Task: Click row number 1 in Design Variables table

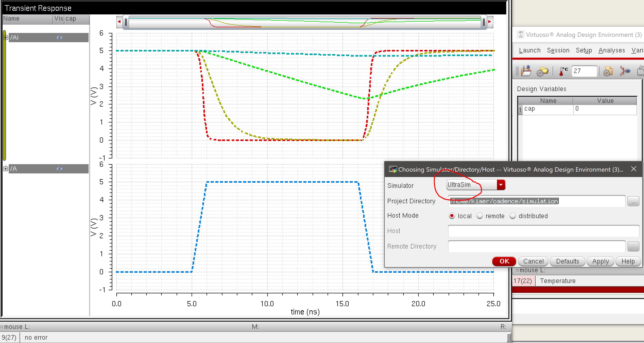Action: pos(520,109)
